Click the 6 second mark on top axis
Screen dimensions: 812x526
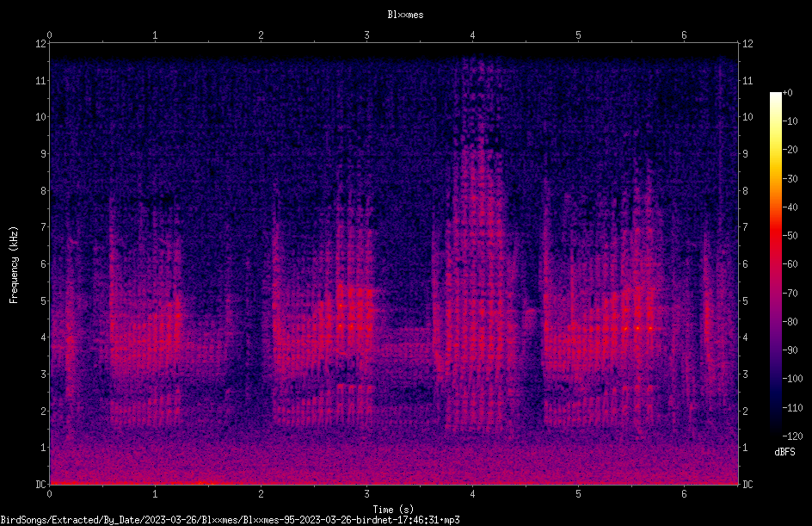pos(684,35)
